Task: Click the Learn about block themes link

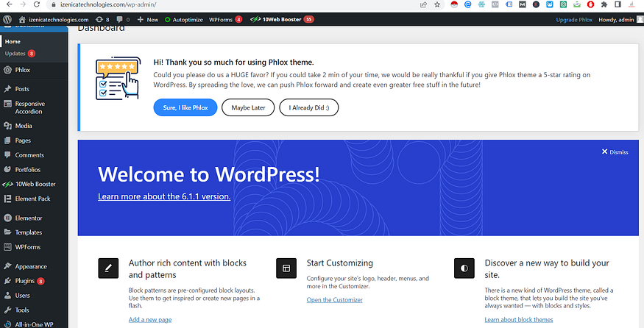Action: click(x=519, y=319)
